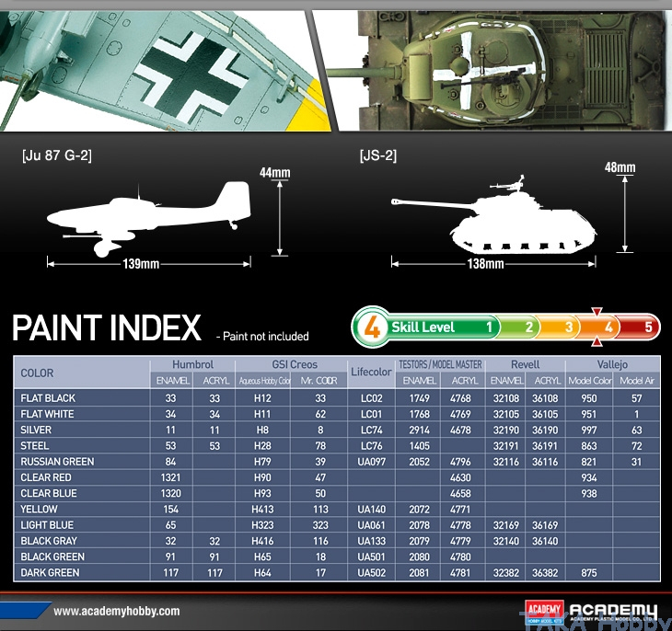The height and width of the screenshot is (631, 672).
Task: Select the FLAT BLACK color row label
Action: click(48, 398)
